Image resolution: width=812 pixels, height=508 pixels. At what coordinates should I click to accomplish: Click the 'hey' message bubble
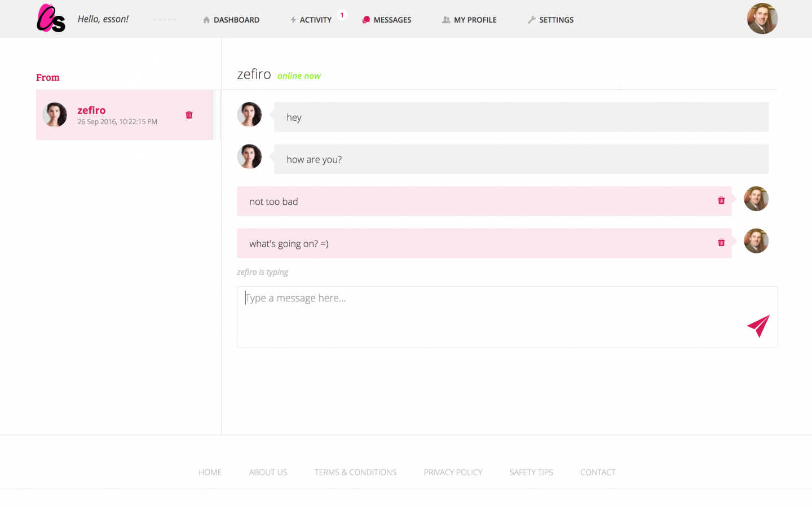pos(521,117)
